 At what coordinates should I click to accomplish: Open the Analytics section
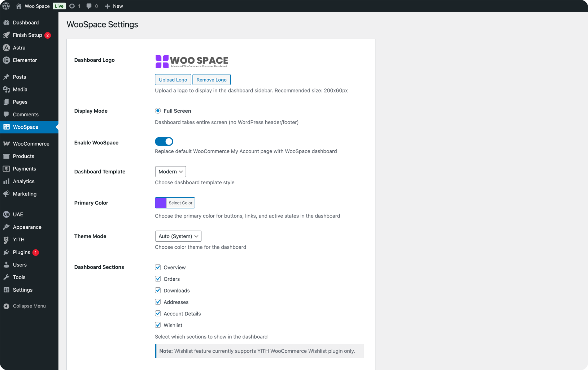click(23, 181)
